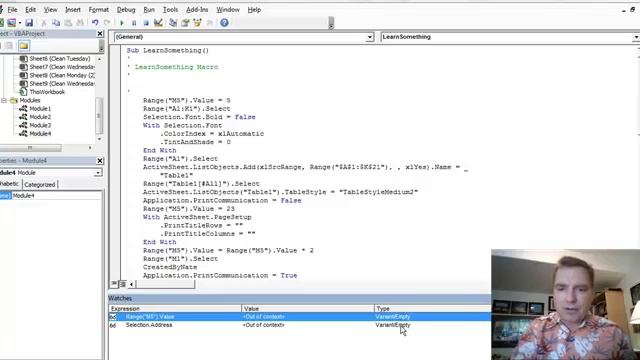Click the Find binoculars icon
The width and height of the screenshot is (640, 360).
pos(80,23)
